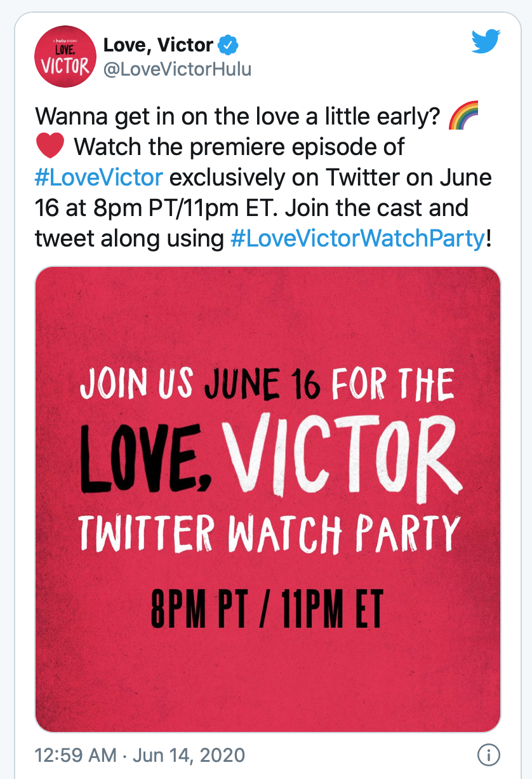The height and width of the screenshot is (779, 532).
Task: Click the 12:59 AM timestamp
Action: click(76, 755)
